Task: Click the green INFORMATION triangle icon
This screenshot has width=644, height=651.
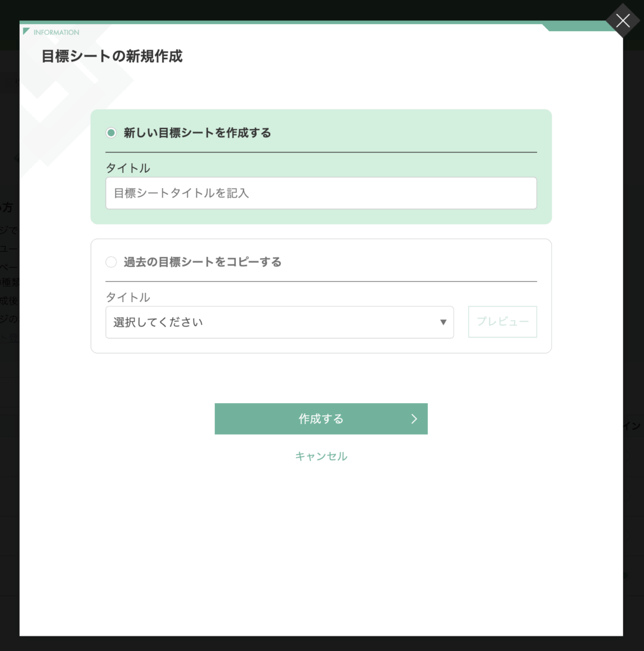Action: tap(26, 31)
